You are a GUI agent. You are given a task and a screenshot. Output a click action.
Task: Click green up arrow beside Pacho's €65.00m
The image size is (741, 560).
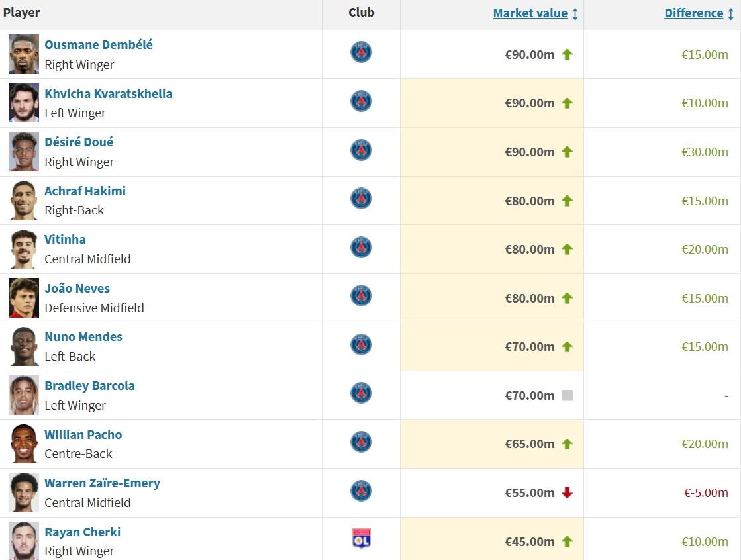(567, 443)
